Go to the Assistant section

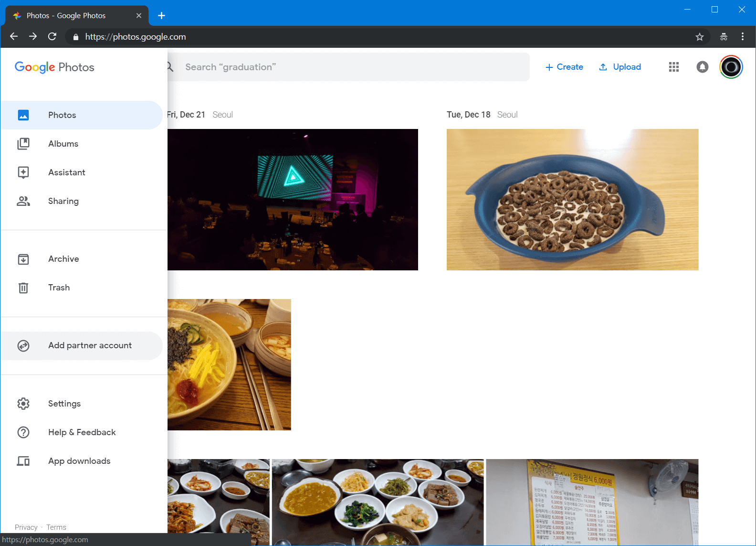[66, 172]
